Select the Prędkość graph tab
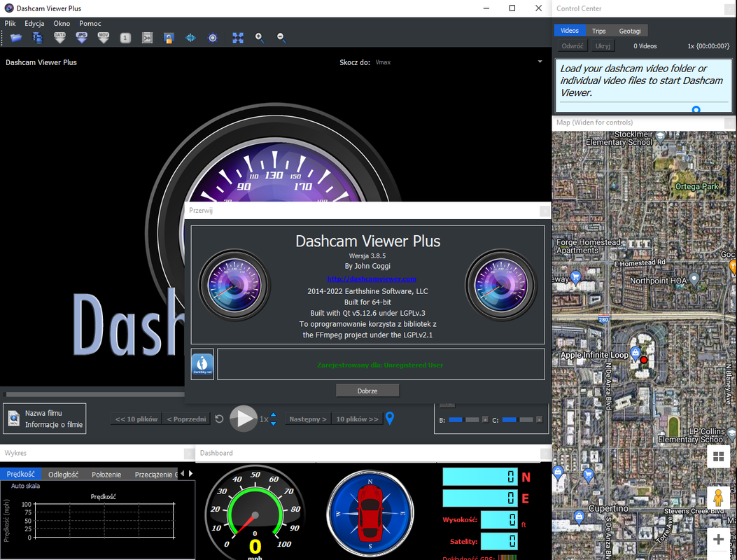This screenshot has width=737, height=560. [21, 474]
